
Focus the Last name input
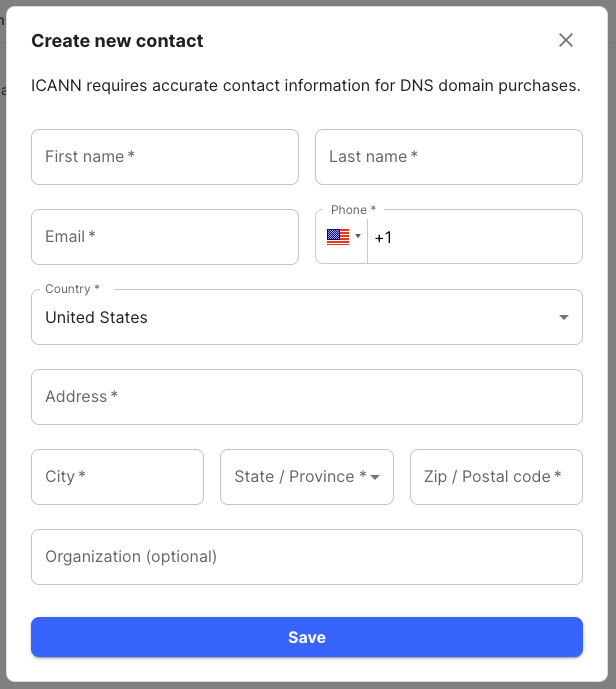tap(449, 157)
